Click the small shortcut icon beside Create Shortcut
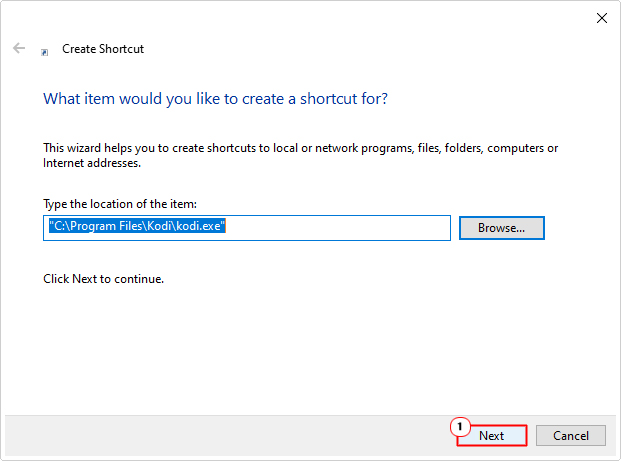The height and width of the screenshot is (461, 621). [x=45, y=50]
